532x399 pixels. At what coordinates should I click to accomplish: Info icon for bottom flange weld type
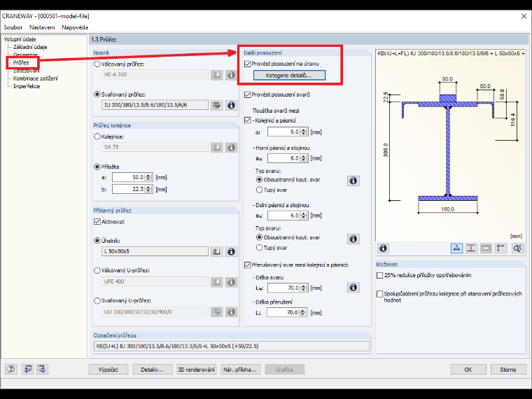point(353,239)
